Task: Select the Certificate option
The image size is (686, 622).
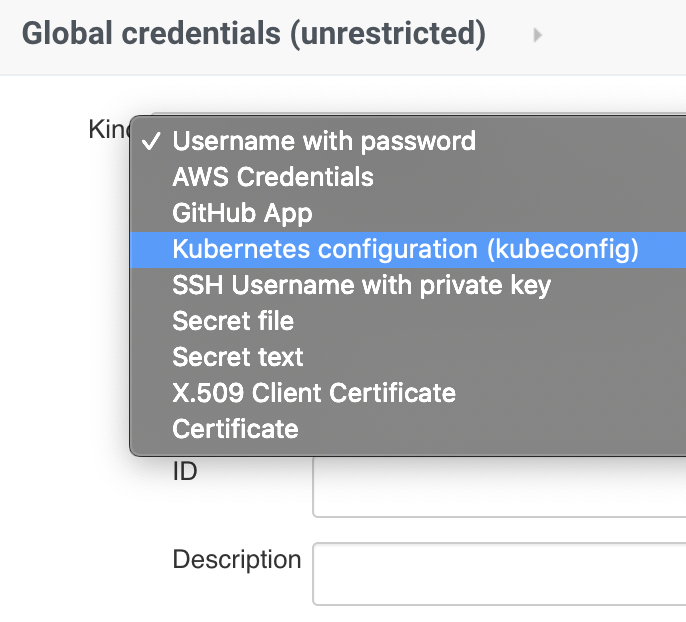Action: point(235,429)
